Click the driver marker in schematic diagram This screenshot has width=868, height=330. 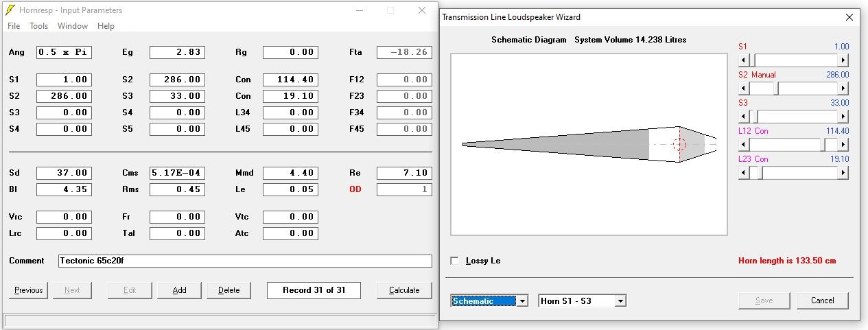(x=679, y=144)
